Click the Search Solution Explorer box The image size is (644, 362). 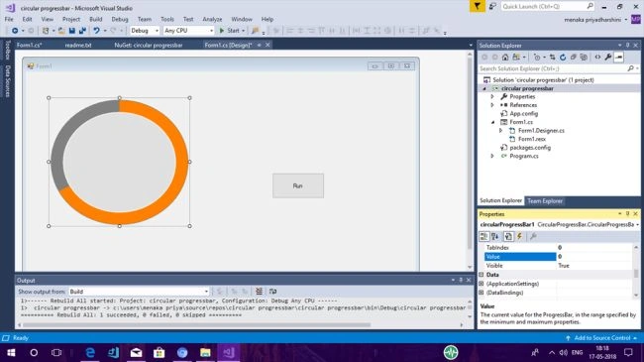pyautogui.click(x=554, y=68)
